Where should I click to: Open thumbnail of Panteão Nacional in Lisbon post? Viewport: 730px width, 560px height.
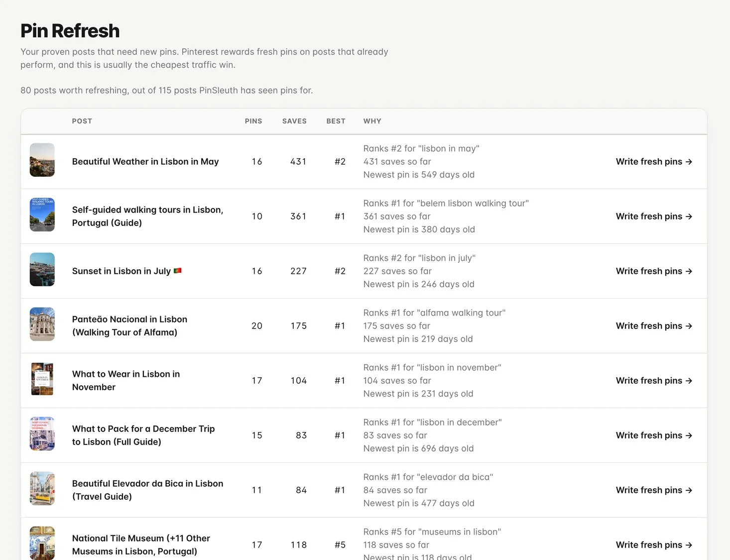pos(42,324)
